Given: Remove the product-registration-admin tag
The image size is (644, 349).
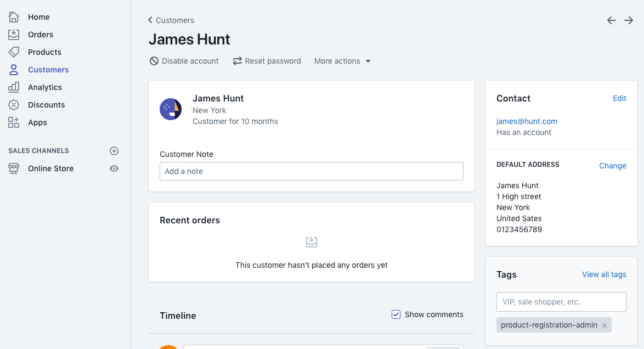Looking at the screenshot, I should 605,325.
